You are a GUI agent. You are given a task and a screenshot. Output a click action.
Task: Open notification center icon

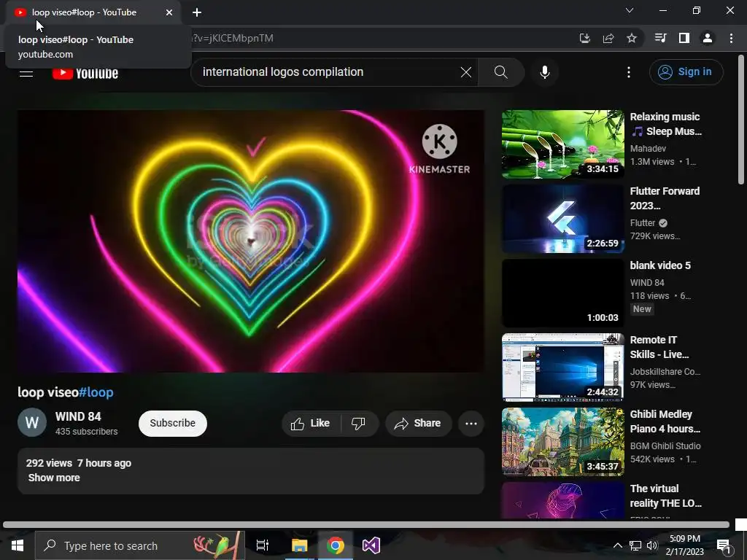tap(724, 546)
